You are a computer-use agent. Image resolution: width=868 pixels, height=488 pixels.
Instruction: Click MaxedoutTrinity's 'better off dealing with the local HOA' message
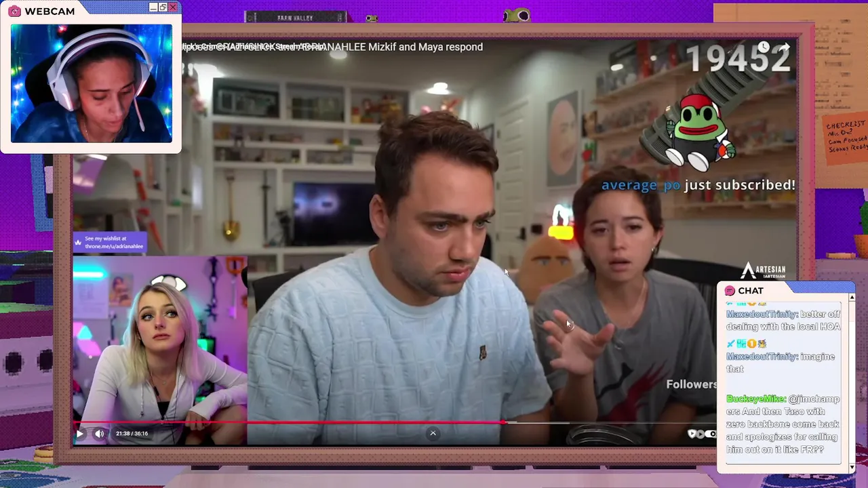coord(783,320)
